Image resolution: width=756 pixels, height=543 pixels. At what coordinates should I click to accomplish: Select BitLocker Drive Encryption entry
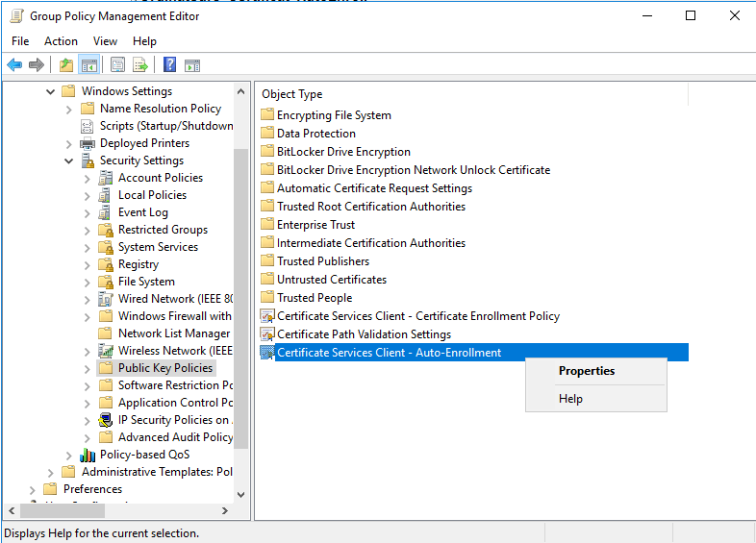343,152
